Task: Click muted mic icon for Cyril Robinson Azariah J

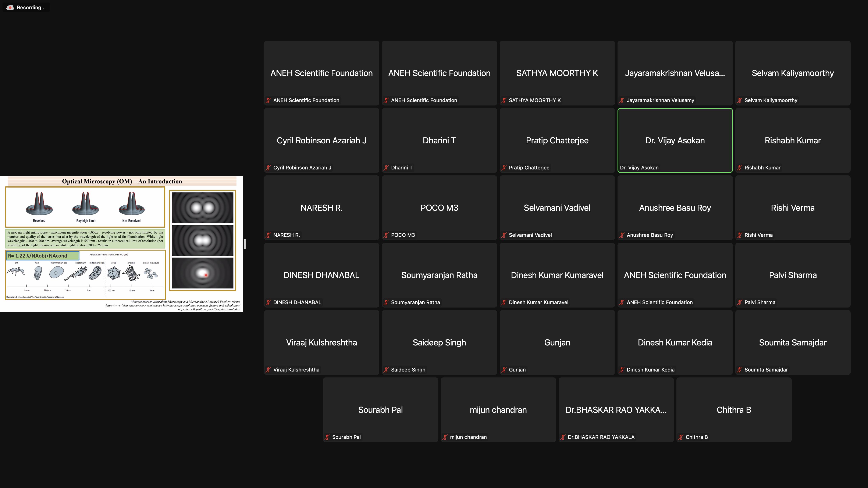Action: [x=268, y=168]
